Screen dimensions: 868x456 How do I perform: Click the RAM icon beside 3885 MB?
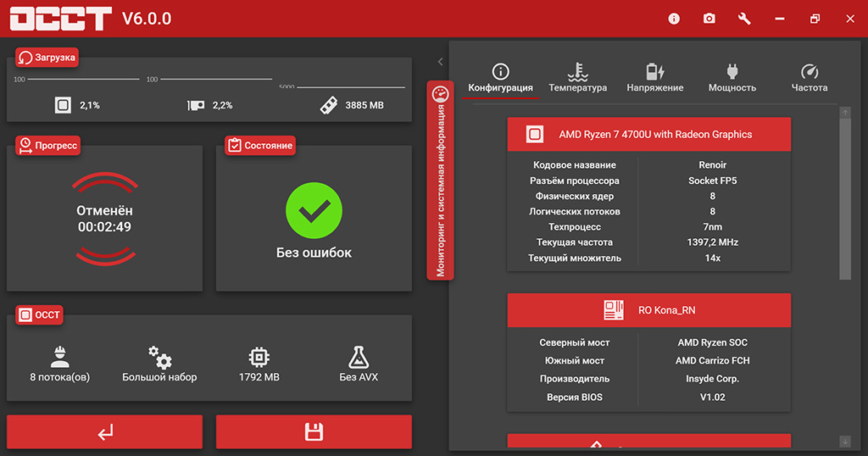point(329,105)
